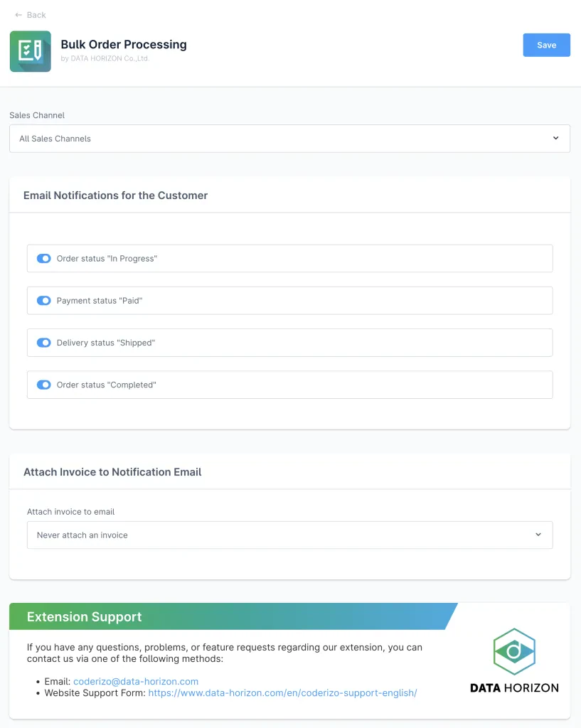581x728 pixels.
Task: Toggle Order status "In Progress" notification
Action: [x=44, y=259]
